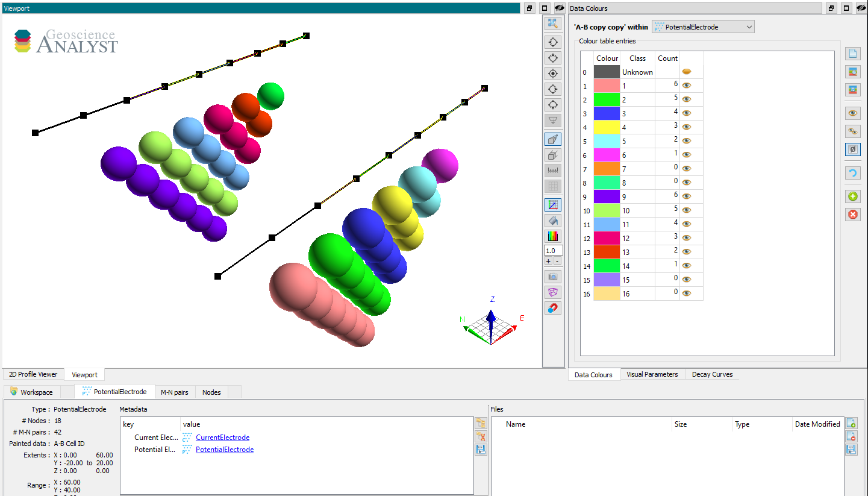Click the magnet snap icon
Screen dimensions: 868x496
552,308
